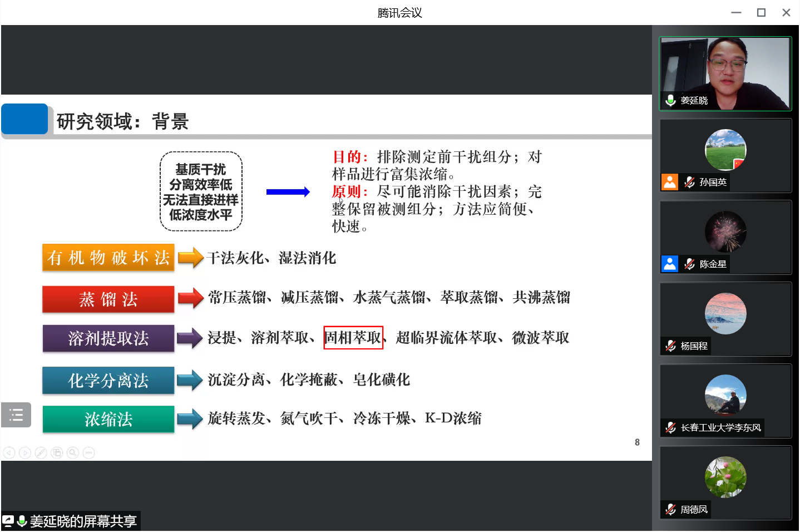Open the slide overview icon
The image size is (800, 532).
pos(57,453)
